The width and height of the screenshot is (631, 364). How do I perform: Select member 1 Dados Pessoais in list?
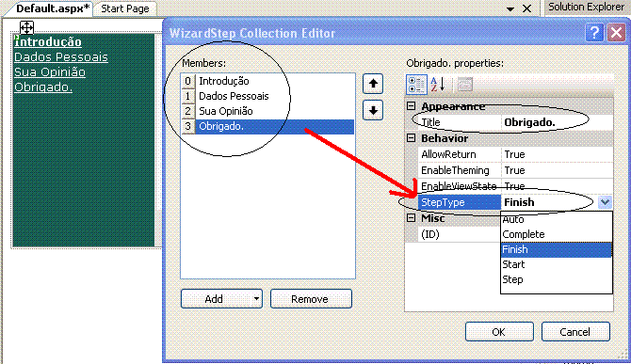267,96
